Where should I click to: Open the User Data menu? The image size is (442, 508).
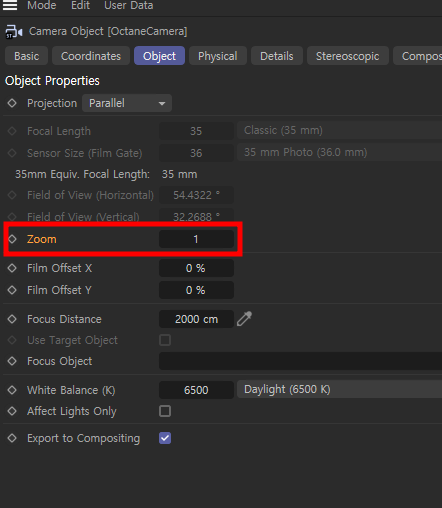(x=129, y=6)
